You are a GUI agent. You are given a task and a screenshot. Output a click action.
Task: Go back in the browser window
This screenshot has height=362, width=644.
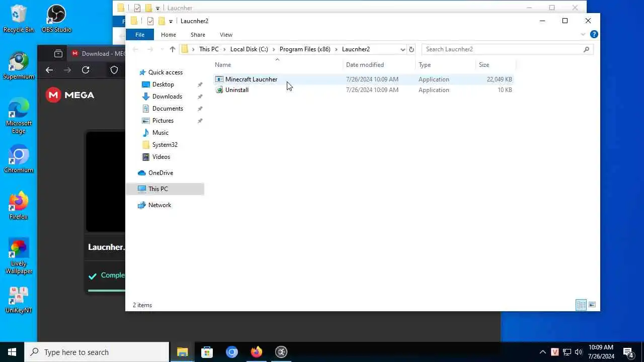49,70
